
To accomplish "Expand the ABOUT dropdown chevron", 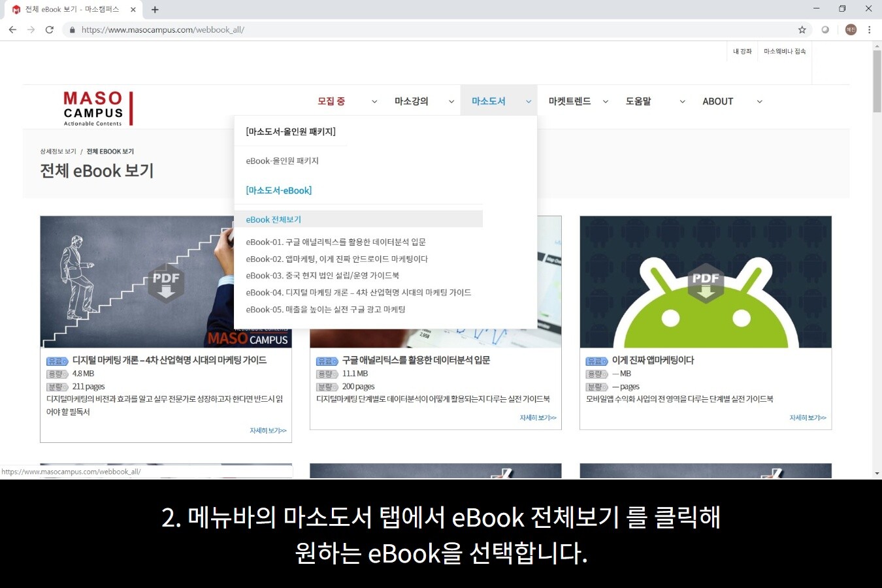I will [759, 101].
